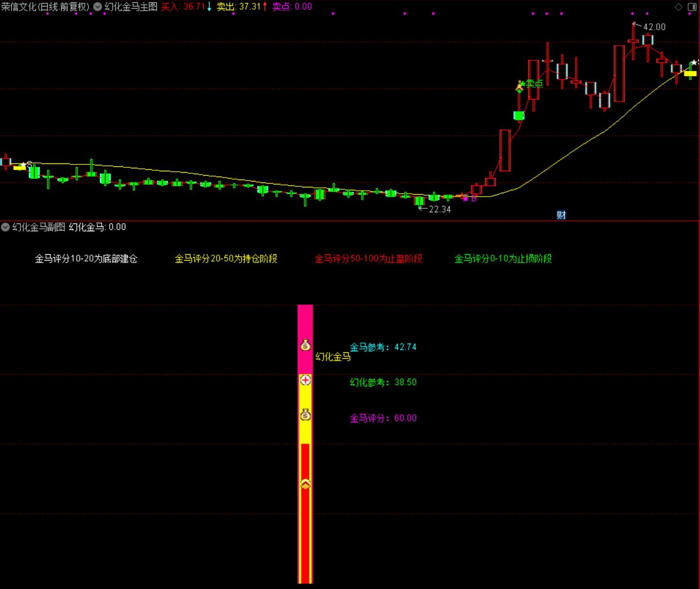The height and width of the screenshot is (589, 700).
Task: Click the white star at latest candle
Action: pyautogui.click(x=695, y=62)
